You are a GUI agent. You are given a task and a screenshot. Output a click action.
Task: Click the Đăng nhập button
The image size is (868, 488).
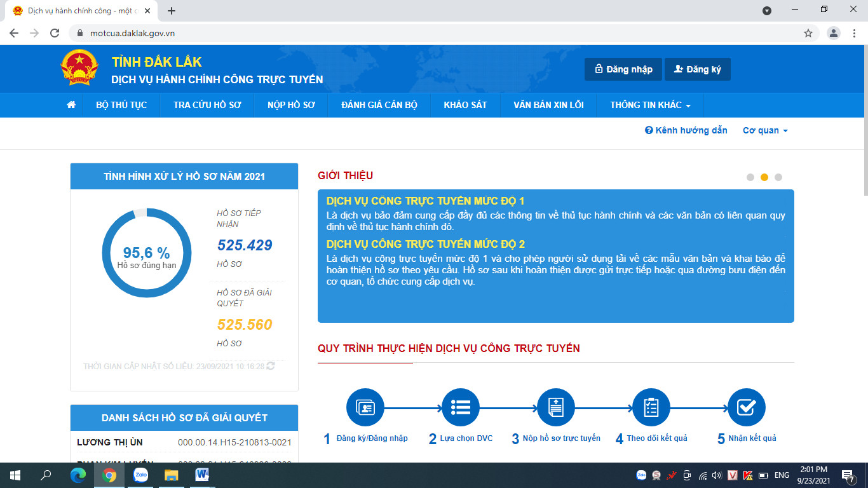[x=623, y=69]
